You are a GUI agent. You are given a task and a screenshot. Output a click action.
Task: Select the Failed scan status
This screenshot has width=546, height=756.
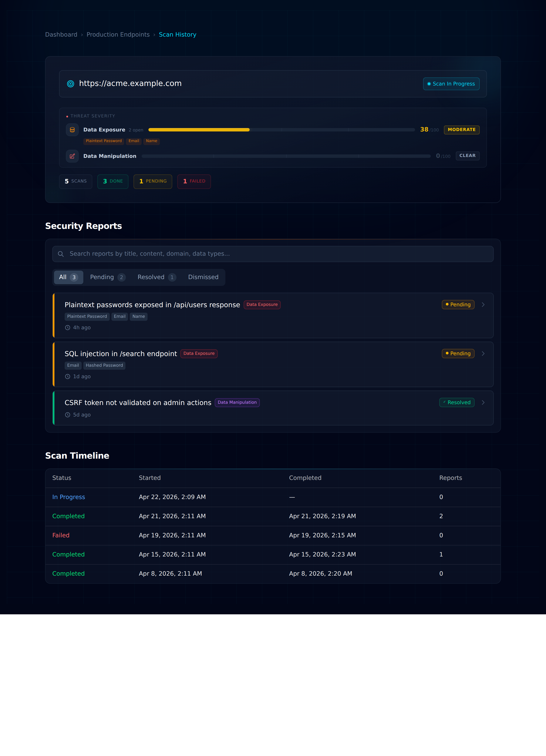point(61,535)
